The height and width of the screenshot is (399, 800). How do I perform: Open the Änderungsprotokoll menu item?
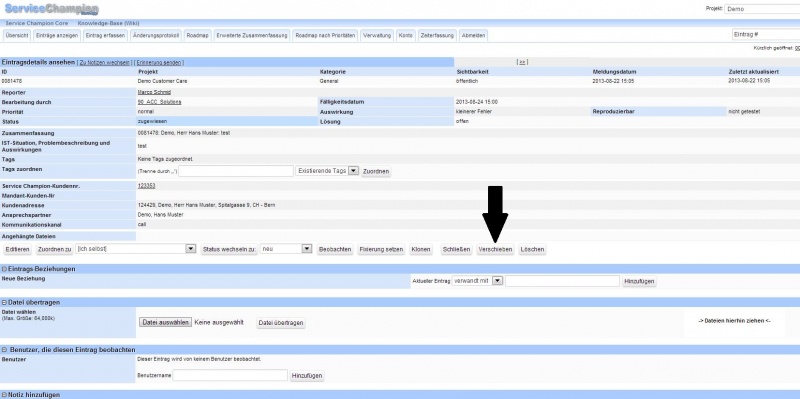156,35
